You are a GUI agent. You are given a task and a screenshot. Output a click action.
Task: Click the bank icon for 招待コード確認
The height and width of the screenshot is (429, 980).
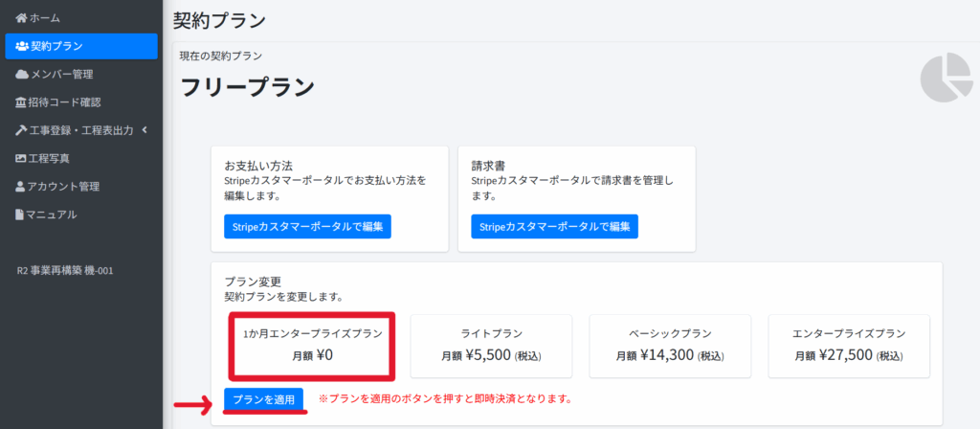(21, 102)
